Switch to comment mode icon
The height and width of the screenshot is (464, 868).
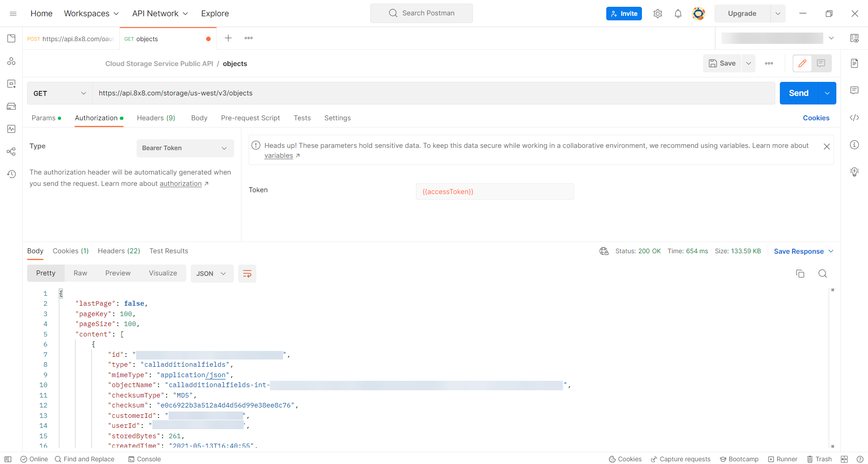(821, 63)
